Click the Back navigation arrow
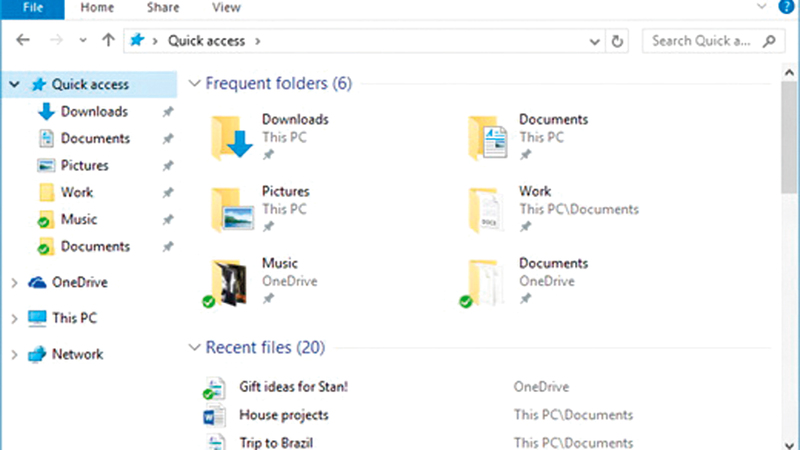Image resolution: width=800 pixels, height=450 pixels. (23, 41)
